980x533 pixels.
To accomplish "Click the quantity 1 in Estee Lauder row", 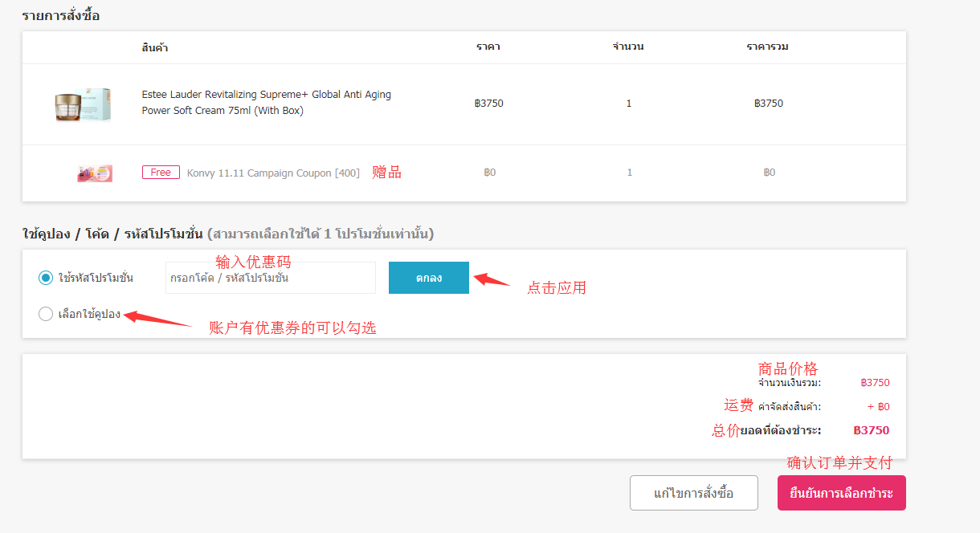I will pyautogui.click(x=629, y=104).
